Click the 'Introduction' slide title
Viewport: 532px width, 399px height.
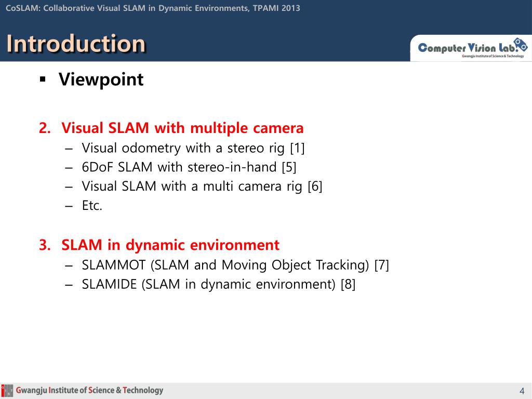click(76, 44)
